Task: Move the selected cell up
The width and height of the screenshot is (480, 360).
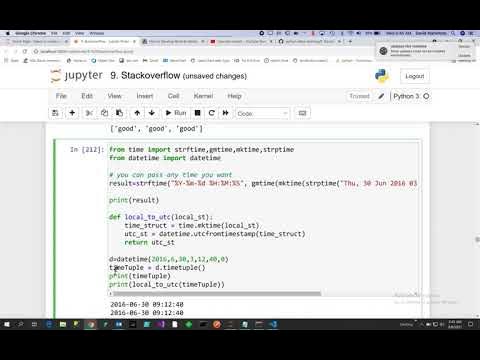Action: pyautogui.click(x=137, y=113)
